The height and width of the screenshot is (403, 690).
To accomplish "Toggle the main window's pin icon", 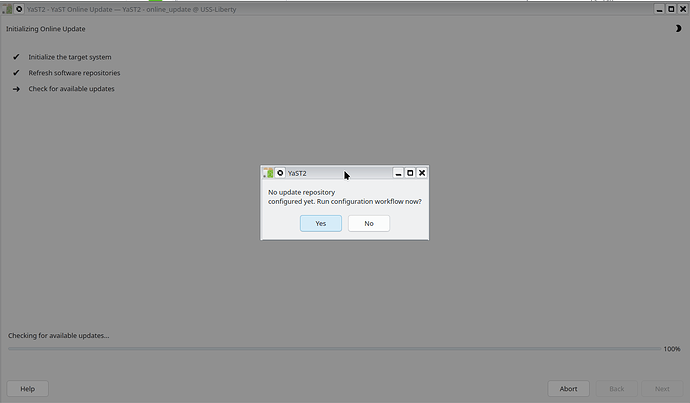I will (x=19, y=8).
